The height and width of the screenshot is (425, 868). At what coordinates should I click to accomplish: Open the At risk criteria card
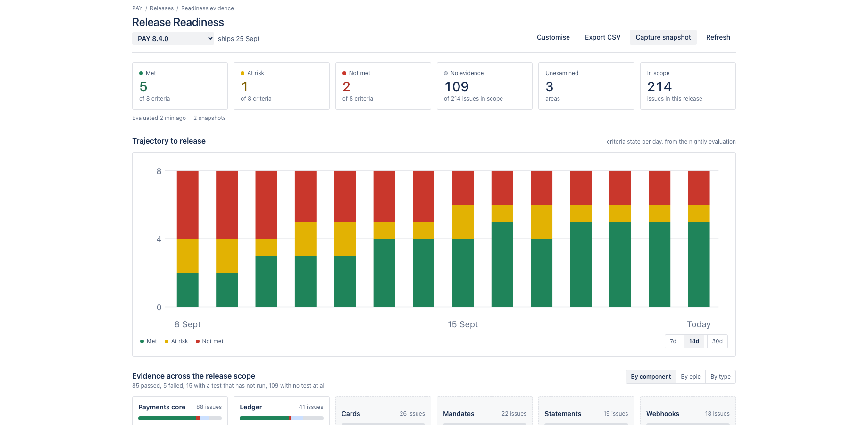[282, 86]
